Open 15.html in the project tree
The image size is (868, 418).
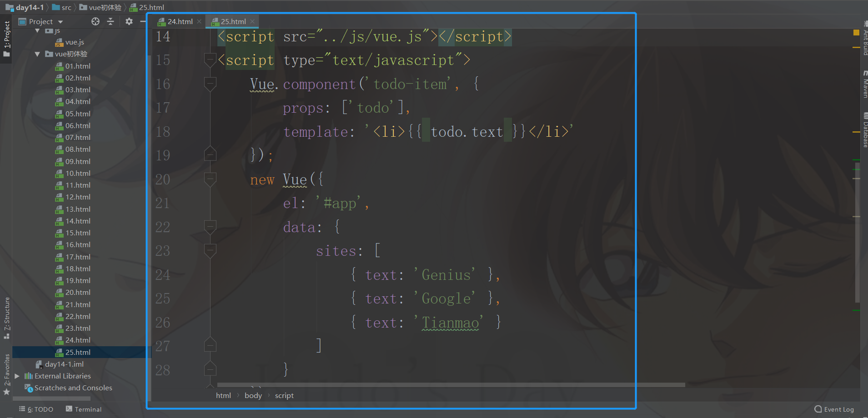click(x=78, y=233)
